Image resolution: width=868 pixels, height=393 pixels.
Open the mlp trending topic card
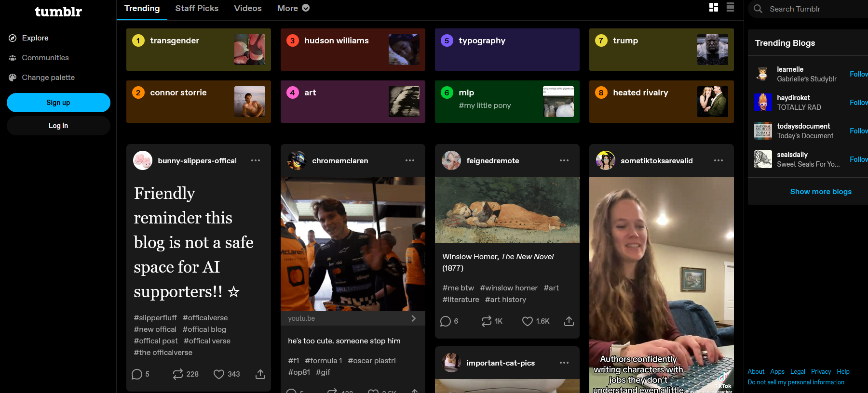click(x=507, y=102)
